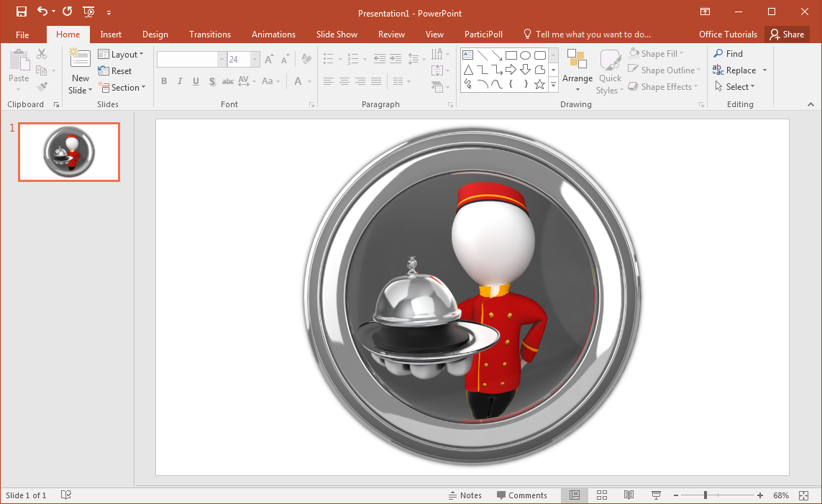Viewport: 822px width, 504px height.
Task: Select slide 1 thumbnail
Action: coord(69,152)
